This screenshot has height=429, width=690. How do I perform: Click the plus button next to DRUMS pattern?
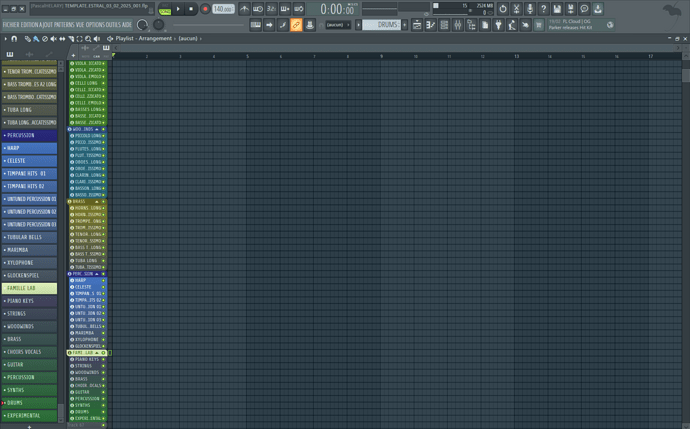(x=404, y=25)
